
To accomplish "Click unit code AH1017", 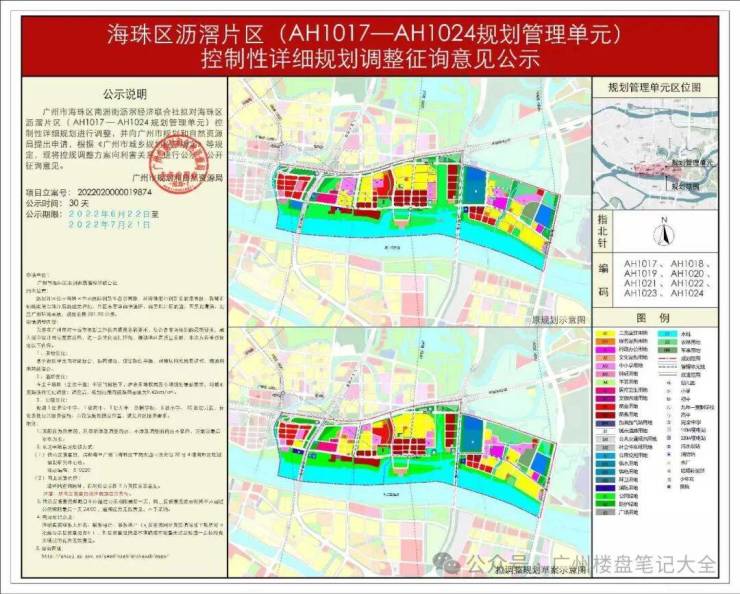I will [640, 264].
